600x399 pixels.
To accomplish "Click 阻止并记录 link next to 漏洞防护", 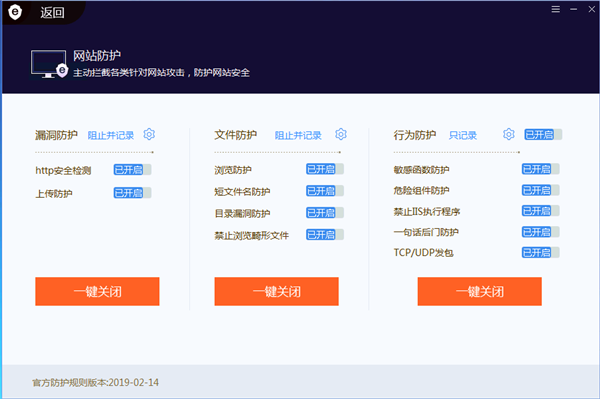I will coord(111,135).
